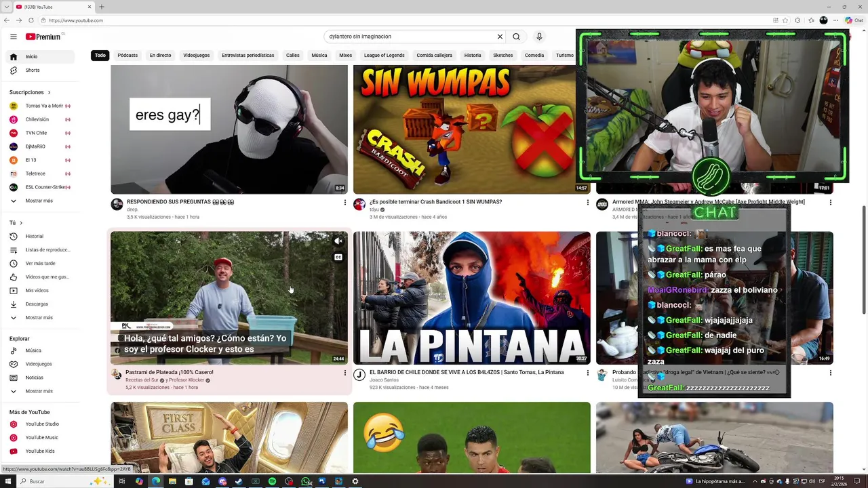Open the Suscripciones section header

(x=30, y=92)
